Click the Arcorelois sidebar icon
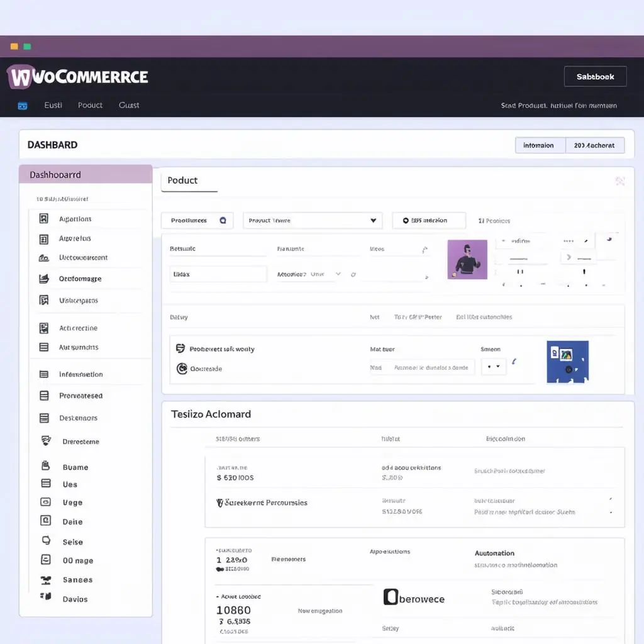The height and width of the screenshot is (644, 644). [x=44, y=239]
